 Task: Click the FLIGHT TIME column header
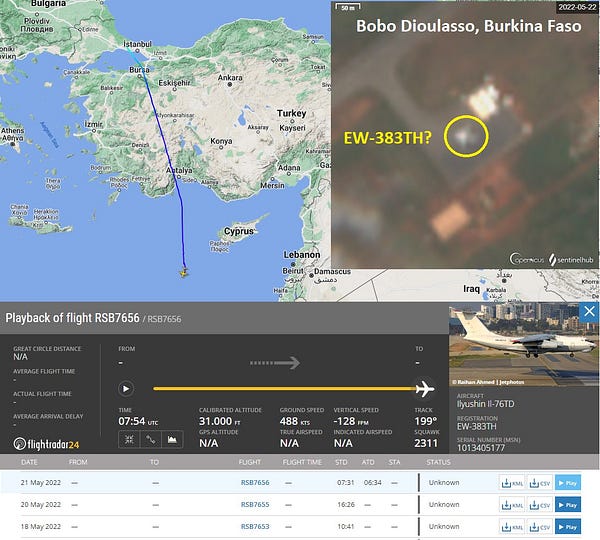[x=302, y=462]
